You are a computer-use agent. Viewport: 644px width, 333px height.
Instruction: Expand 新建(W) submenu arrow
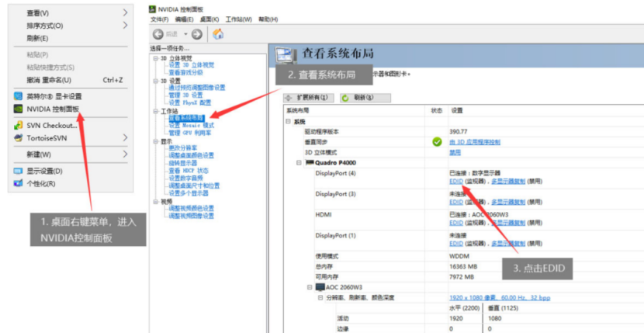125,154
